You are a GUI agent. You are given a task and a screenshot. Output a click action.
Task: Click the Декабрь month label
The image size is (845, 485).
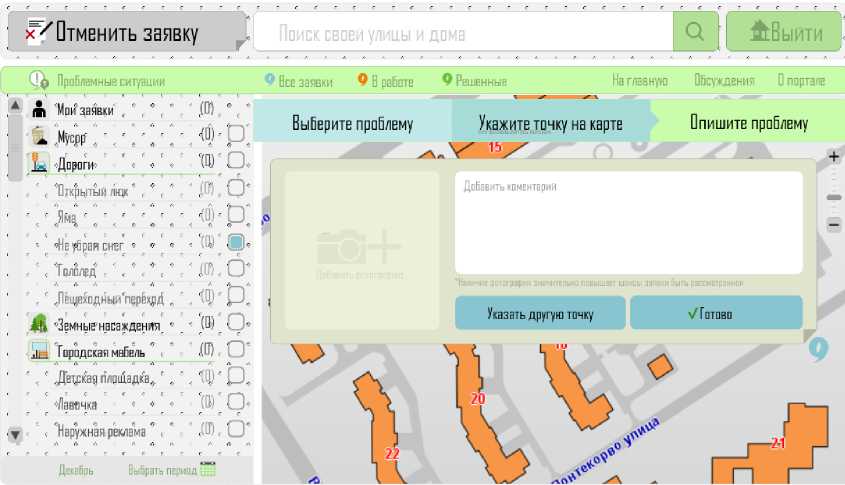pyautogui.click(x=75, y=470)
